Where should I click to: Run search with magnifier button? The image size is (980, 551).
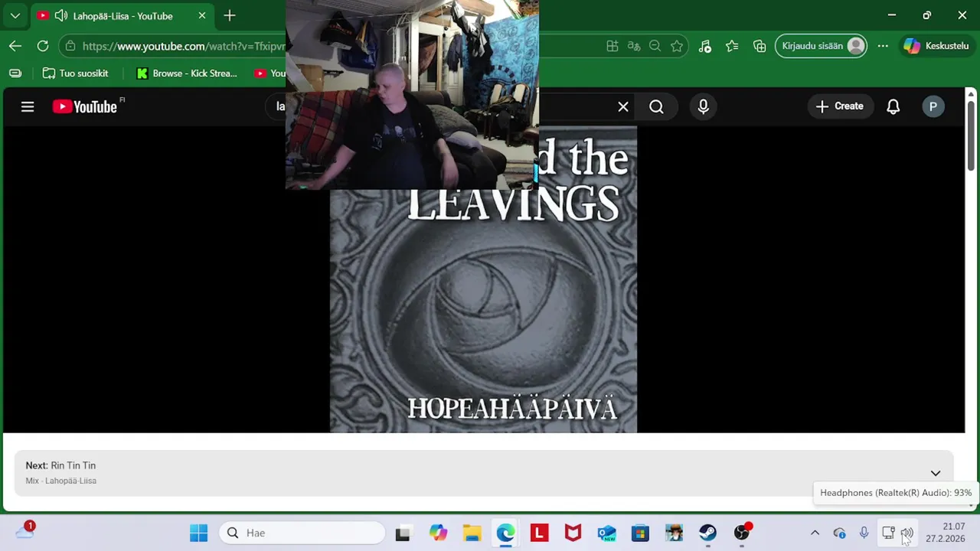pyautogui.click(x=657, y=107)
